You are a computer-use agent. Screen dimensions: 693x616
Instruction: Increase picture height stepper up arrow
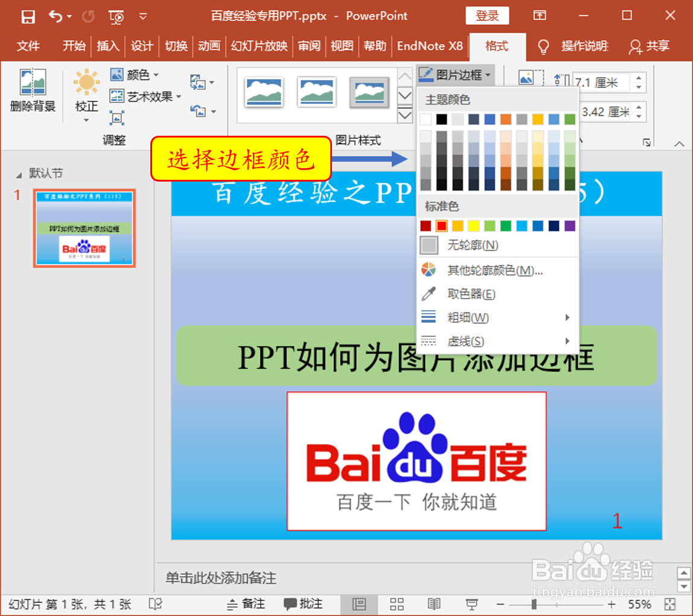point(639,78)
